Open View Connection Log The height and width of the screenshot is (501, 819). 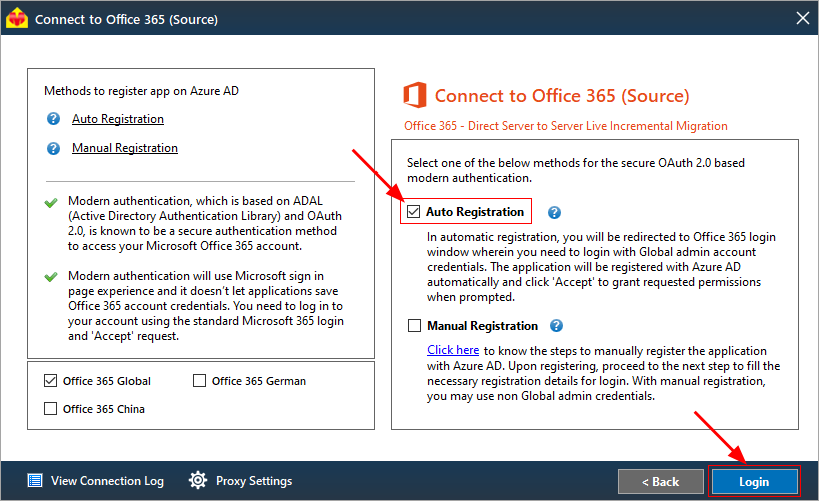click(x=107, y=481)
